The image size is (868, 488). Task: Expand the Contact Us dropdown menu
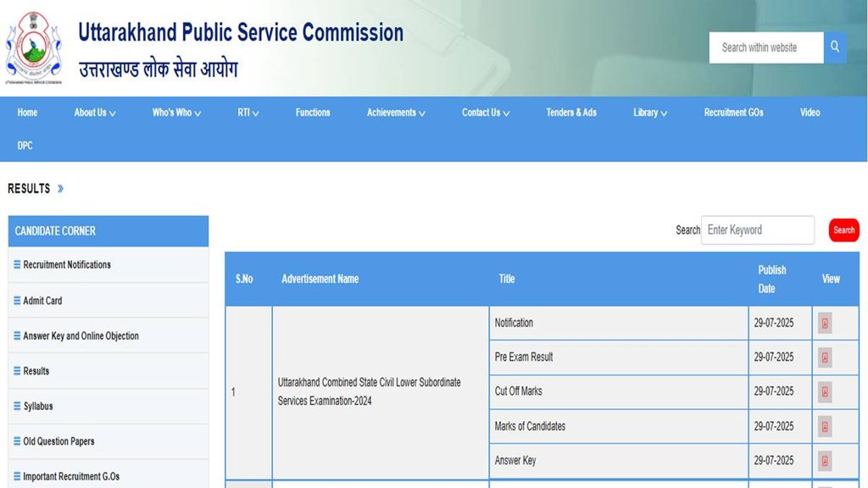486,113
